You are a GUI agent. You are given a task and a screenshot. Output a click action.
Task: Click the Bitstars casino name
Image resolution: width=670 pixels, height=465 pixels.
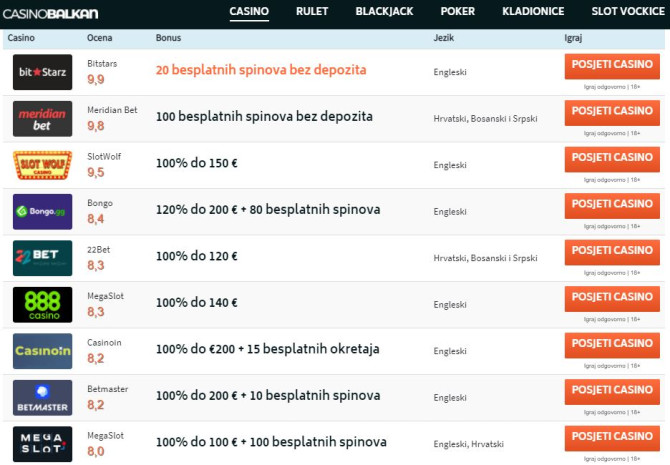click(102, 64)
